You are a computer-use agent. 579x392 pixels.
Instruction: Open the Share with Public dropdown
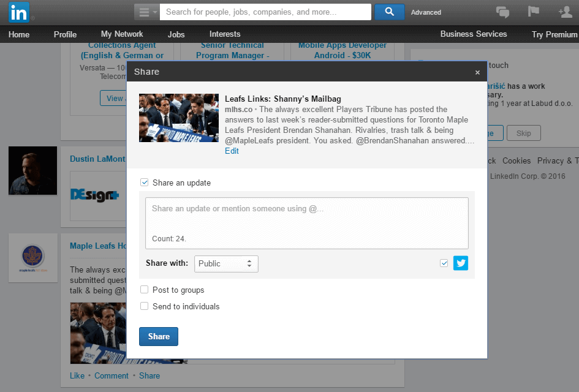coord(226,264)
